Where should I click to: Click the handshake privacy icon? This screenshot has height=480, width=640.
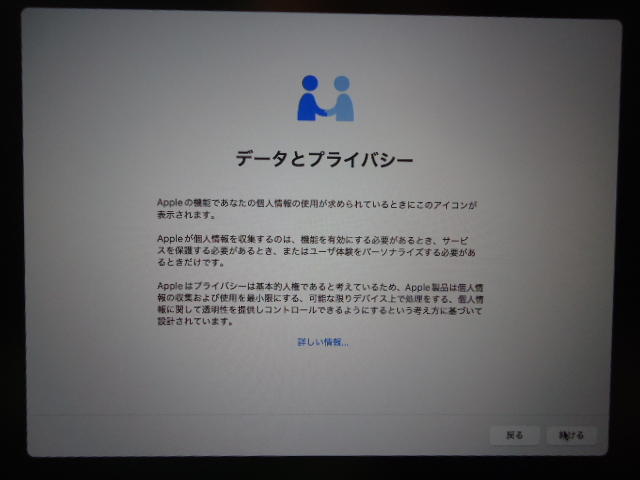(326, 98)
